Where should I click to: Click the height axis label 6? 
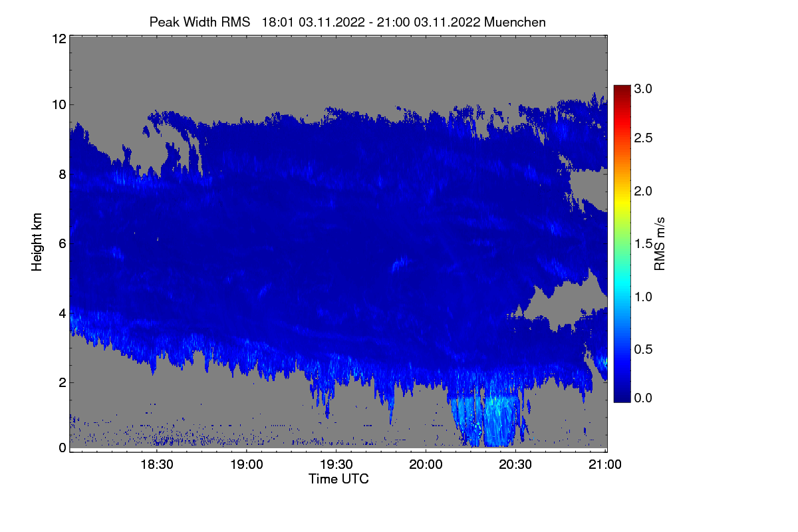tap(62, 244)
